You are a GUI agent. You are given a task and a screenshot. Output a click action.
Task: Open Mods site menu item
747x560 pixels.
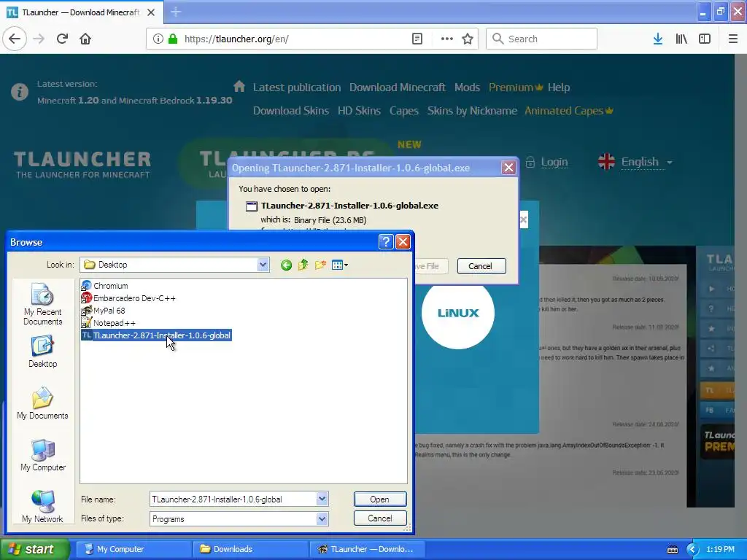pyautogui.click(x=467, y=87)
